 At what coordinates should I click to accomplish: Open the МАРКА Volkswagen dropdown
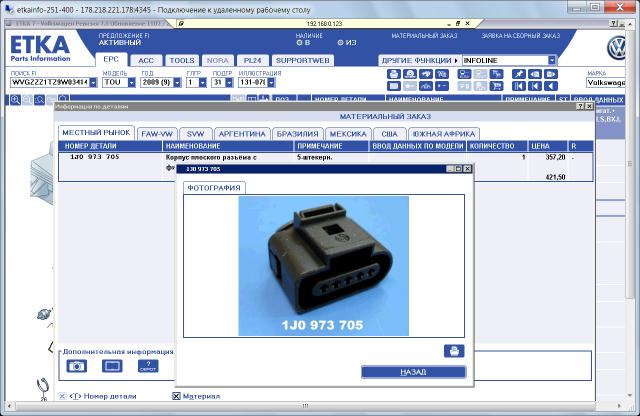606,82
